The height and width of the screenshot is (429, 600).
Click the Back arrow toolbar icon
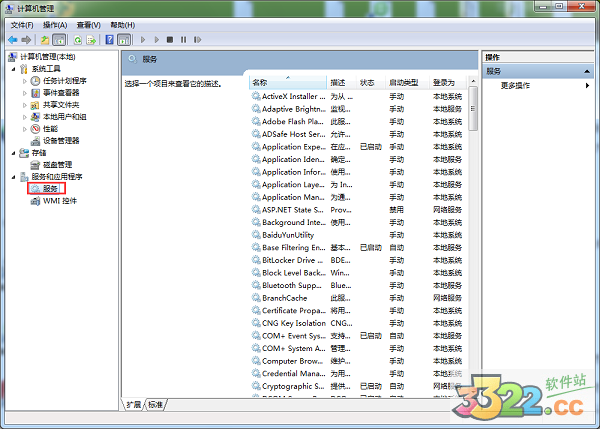(13, 39)
